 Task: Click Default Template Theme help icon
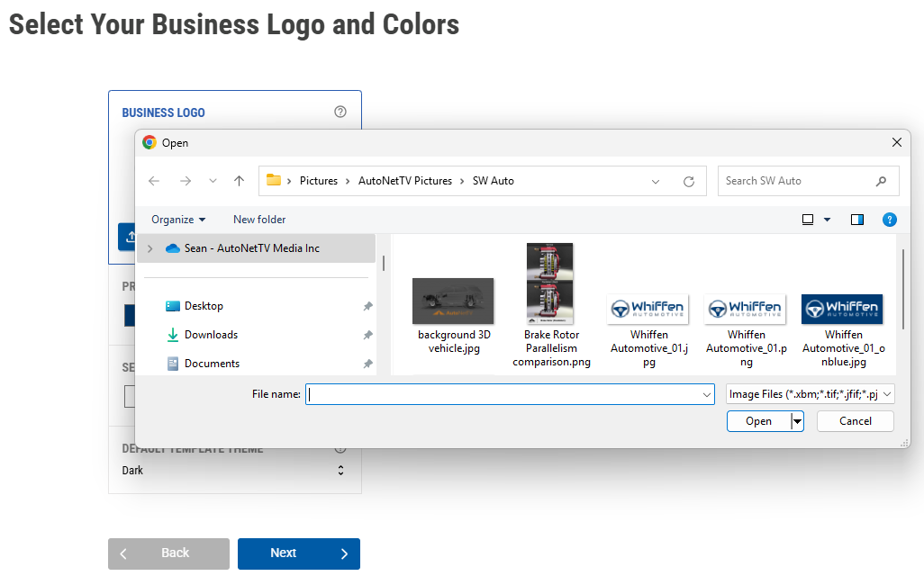(340, 449)
